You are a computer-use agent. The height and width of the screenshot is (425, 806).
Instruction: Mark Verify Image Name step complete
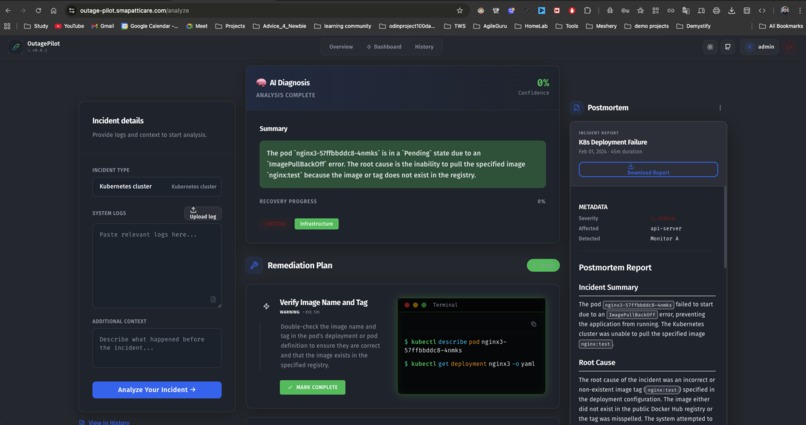[313, 387]
